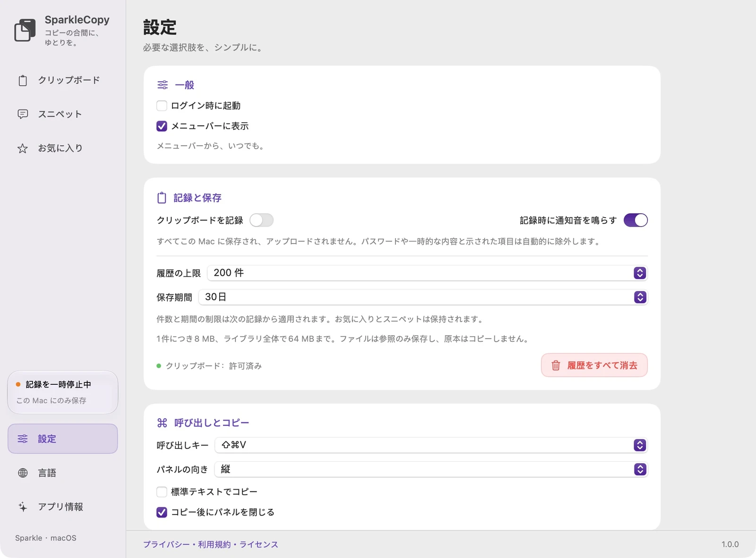Go to クリップボード in sidebar

[63, 80]
